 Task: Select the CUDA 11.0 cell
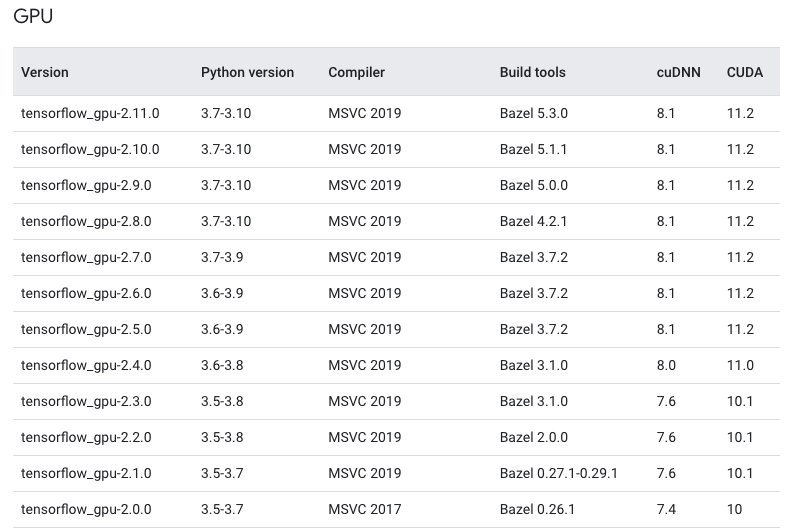pyautogui.click(x=740, y=366)
